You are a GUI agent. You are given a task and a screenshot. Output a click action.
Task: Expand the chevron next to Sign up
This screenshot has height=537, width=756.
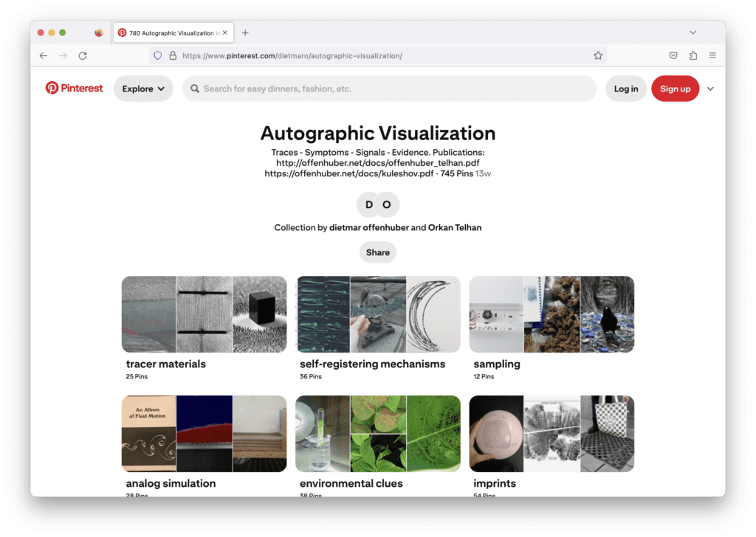click(x=710, y=88)
